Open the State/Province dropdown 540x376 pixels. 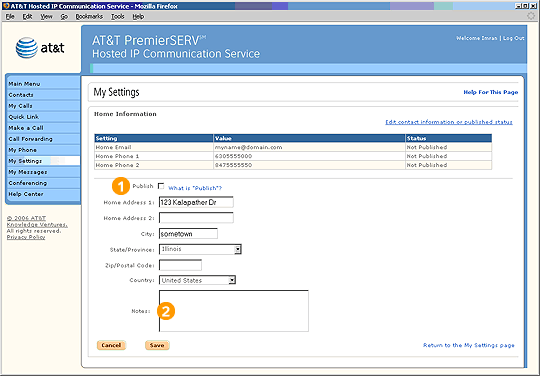(x=238, y=249)
